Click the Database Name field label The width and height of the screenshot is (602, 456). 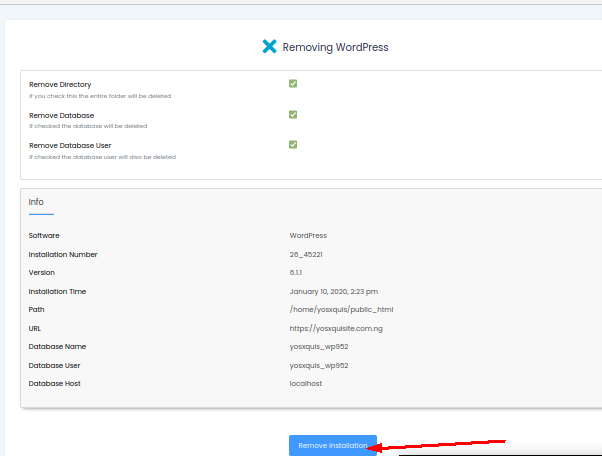tap(57, 346)
